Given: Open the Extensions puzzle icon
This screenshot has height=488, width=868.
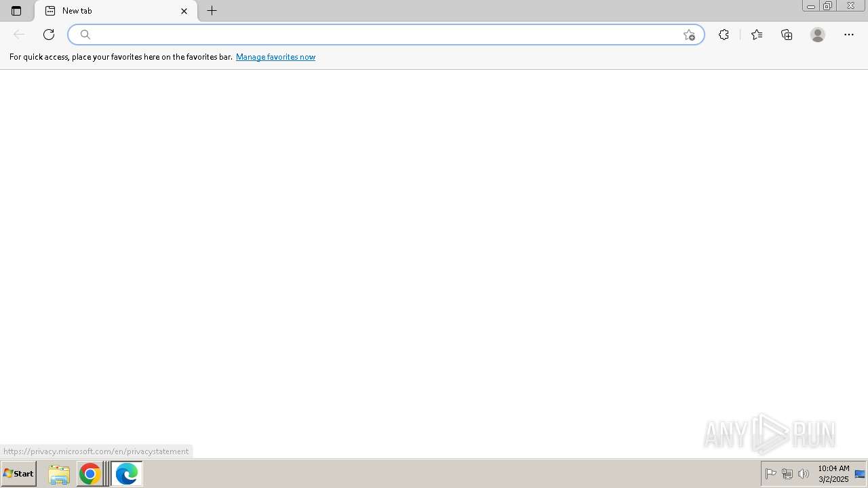Looking at the screenshot, I should pos(724,35).
